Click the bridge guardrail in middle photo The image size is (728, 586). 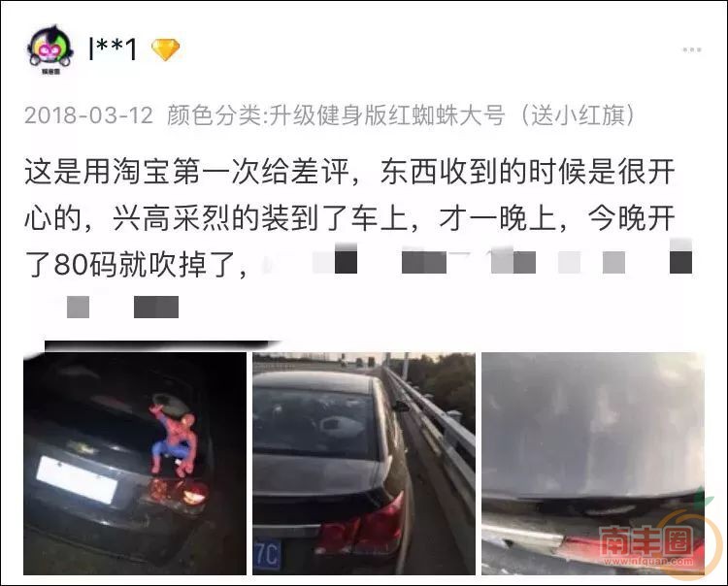(x=431, y=431)
